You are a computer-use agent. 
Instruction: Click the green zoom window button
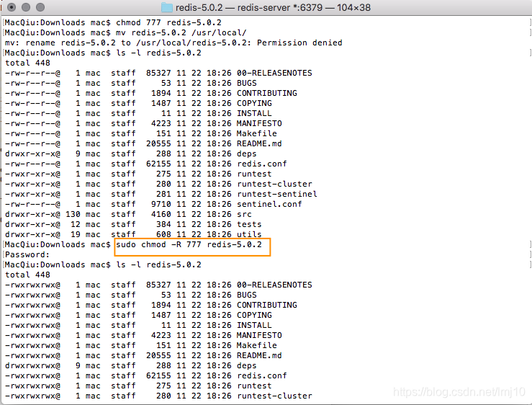40,7
